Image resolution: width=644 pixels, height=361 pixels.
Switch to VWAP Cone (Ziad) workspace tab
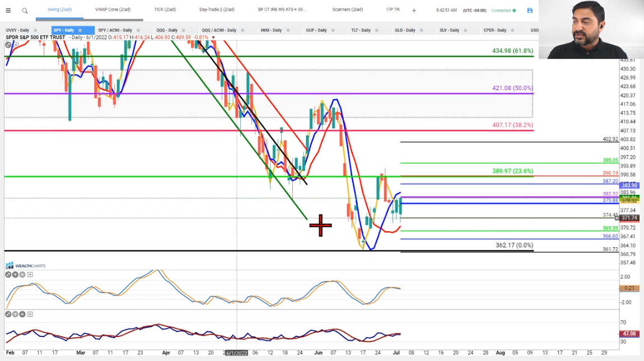(113, 10)
